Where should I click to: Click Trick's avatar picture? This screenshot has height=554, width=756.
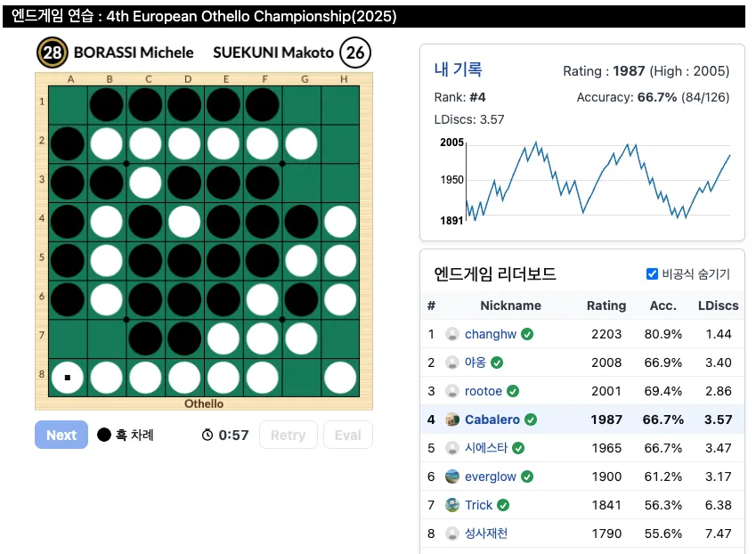click(451, 505)
